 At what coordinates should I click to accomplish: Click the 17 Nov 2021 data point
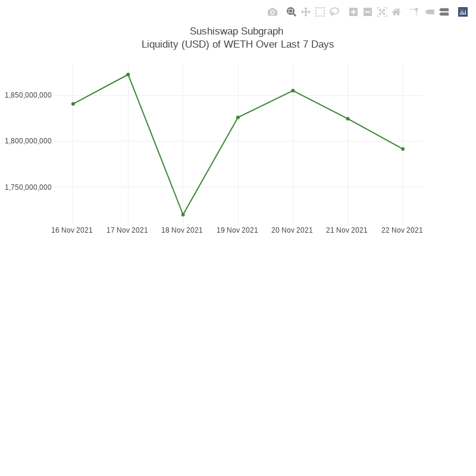coord(128,75)
